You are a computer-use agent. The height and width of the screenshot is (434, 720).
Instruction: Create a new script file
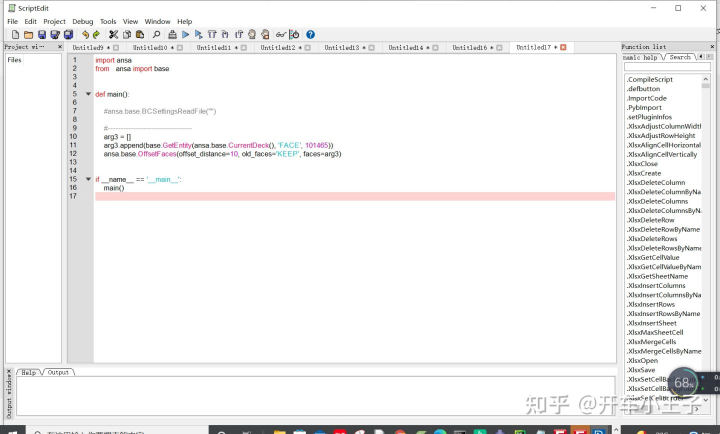pos(15,34)
